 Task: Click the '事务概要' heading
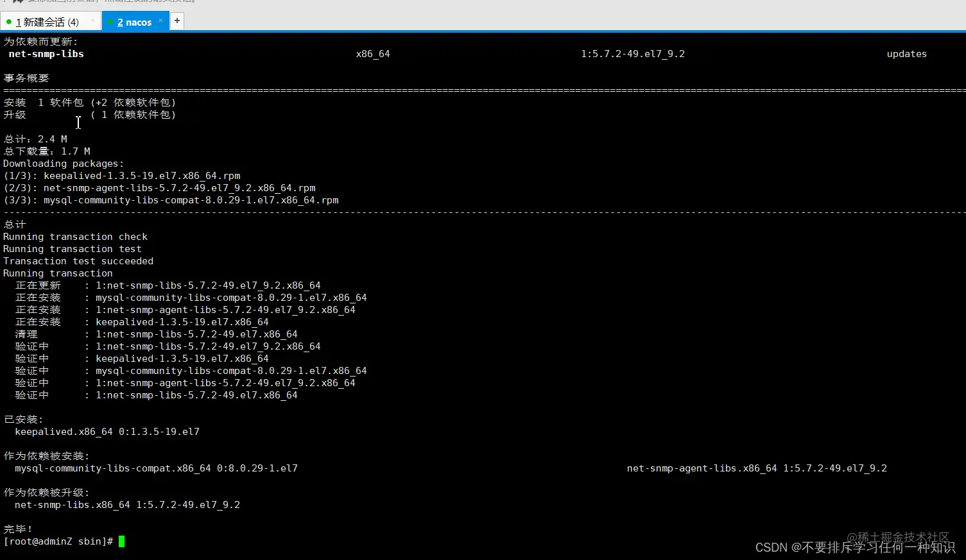click(x=26, y=78)
